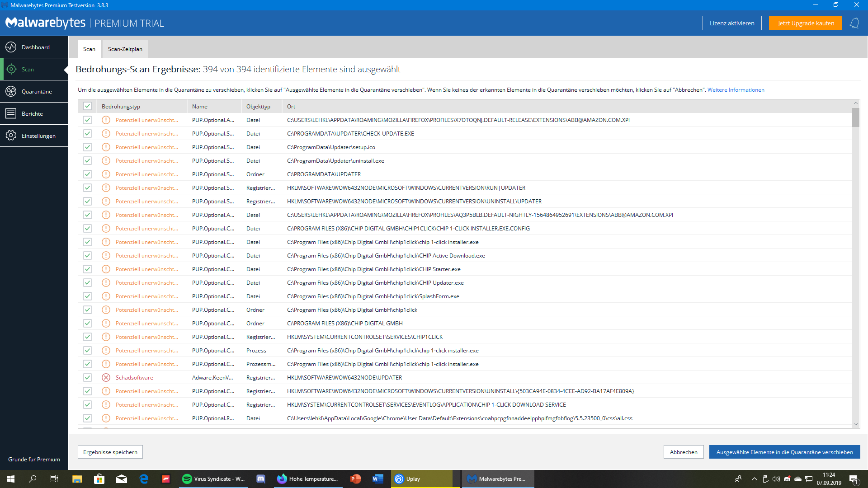Viewport: 868px width, 488px height.
Task: Click the notification bell icon in header
Action: [x=854, y=23]
